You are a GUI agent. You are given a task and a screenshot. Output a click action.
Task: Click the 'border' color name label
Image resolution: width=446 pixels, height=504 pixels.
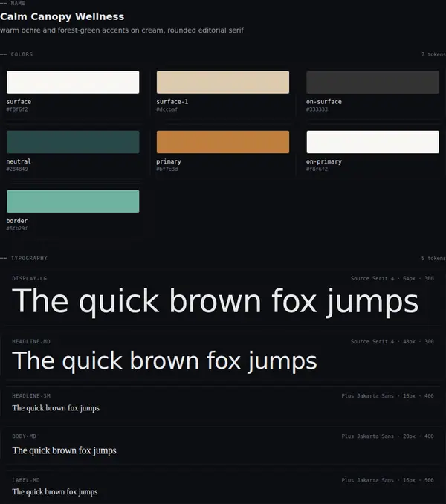[17, 221]
